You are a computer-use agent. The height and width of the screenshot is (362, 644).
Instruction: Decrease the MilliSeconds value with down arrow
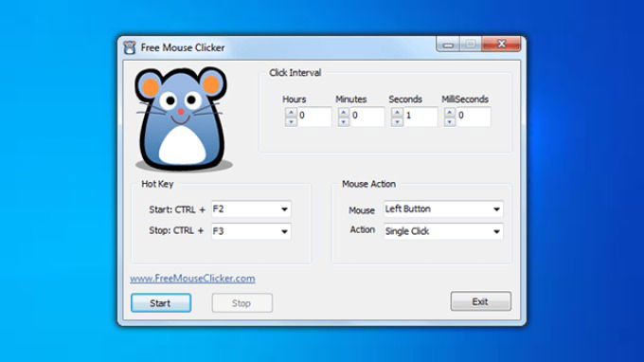point(450,121)
